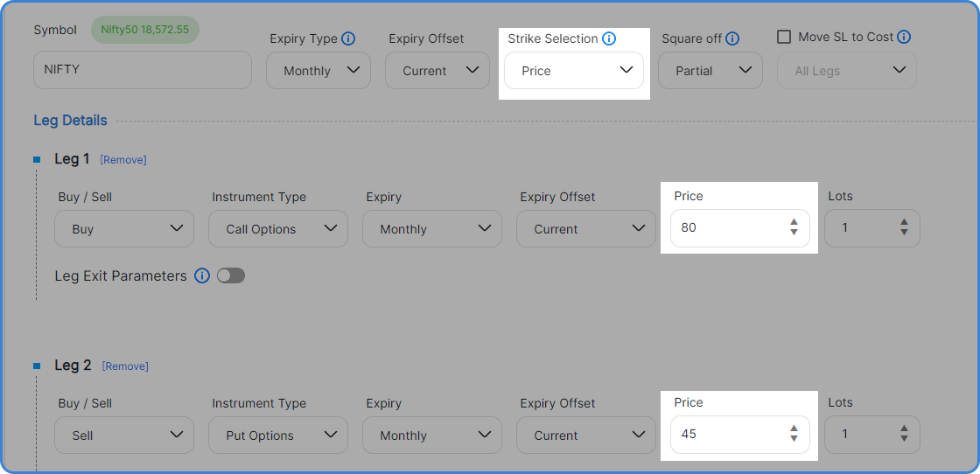Remove Leg 2 via Remove link
Image resolution: width=980 pixels, height=474 pixels.
point(125,366)
